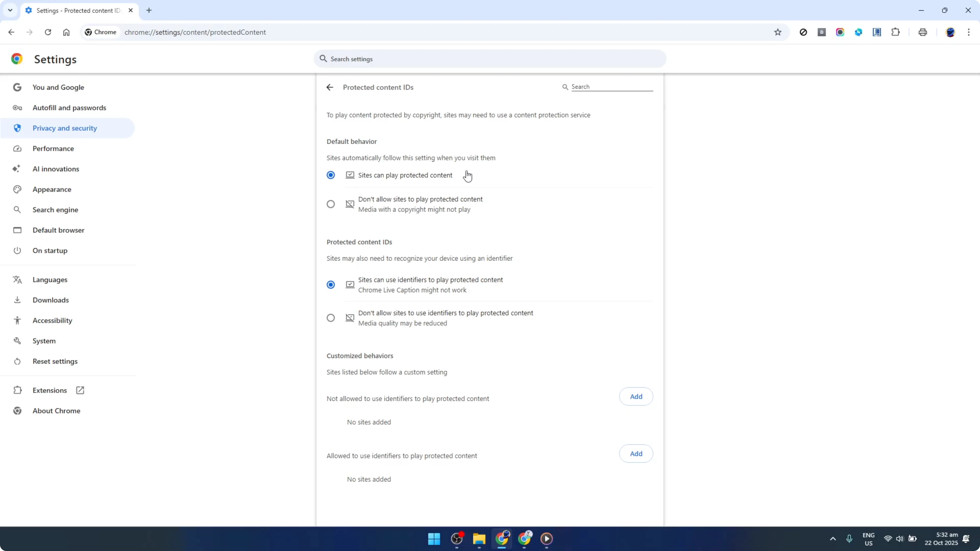The height and width of the screenshot is (551, 980).
Task: Open the browser extensions puzzle icon
Action: point(896,32)
